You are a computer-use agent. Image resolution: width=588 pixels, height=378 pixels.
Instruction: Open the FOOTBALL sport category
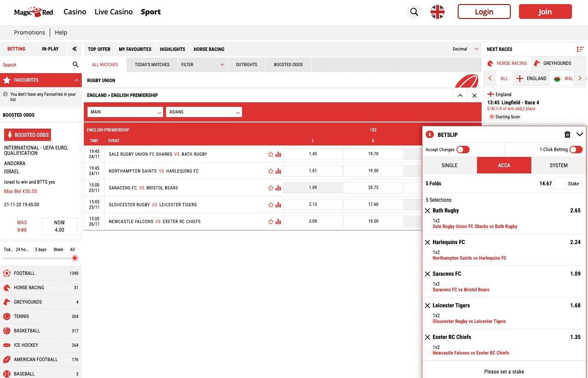click(x=41, y=273)
